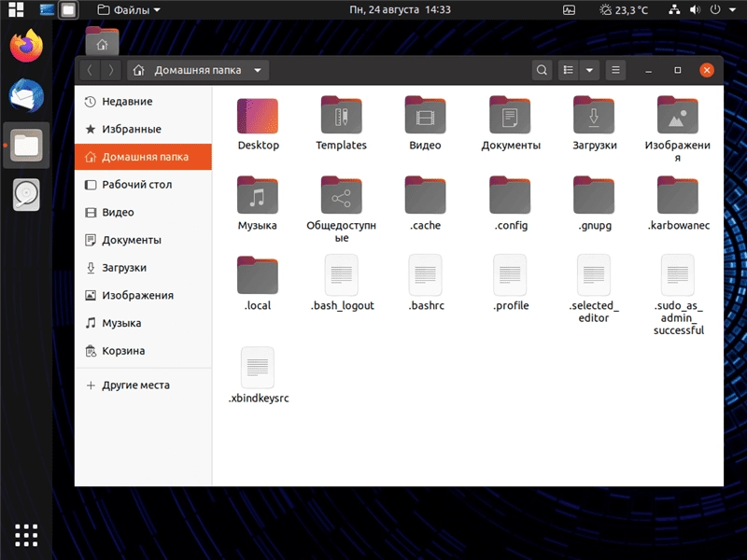Open the Загрузки folder icon in the file grid
Viewport: 747px width, 560px height.
point(594,115)
